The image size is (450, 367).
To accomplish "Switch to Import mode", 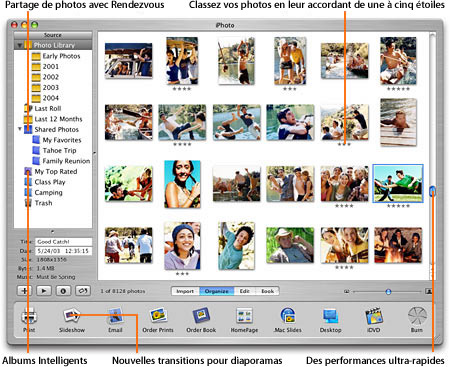I will [185, 291].
